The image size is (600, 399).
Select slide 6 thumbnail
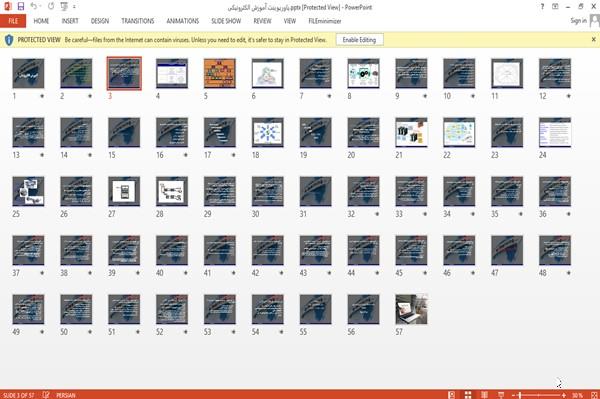click(x=267, y=73)
